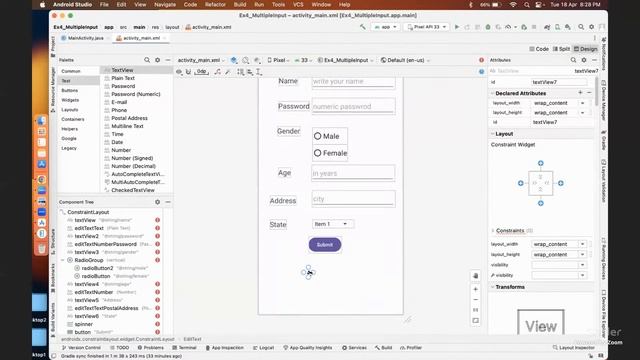The image size is (640, 360).
Task: Open Logcat tool window
Action: [263, 348]
